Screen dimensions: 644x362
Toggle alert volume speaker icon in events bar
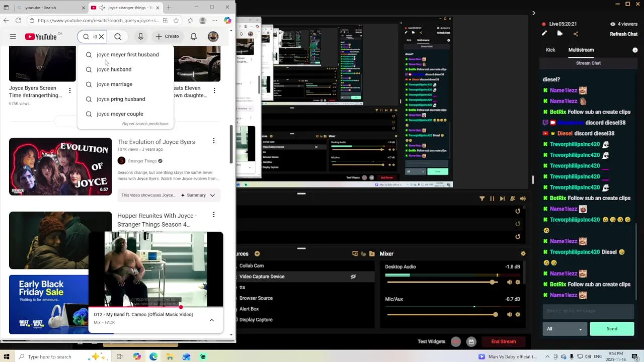523,199
